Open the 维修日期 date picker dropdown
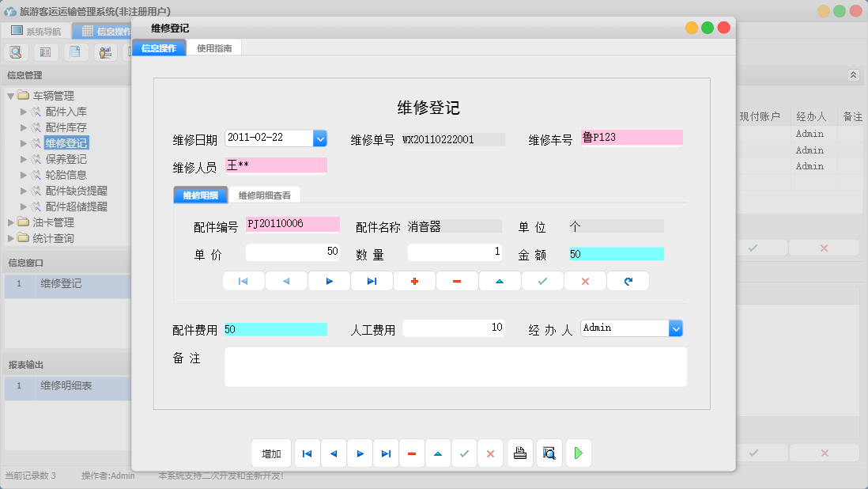 tap(319, 138)
